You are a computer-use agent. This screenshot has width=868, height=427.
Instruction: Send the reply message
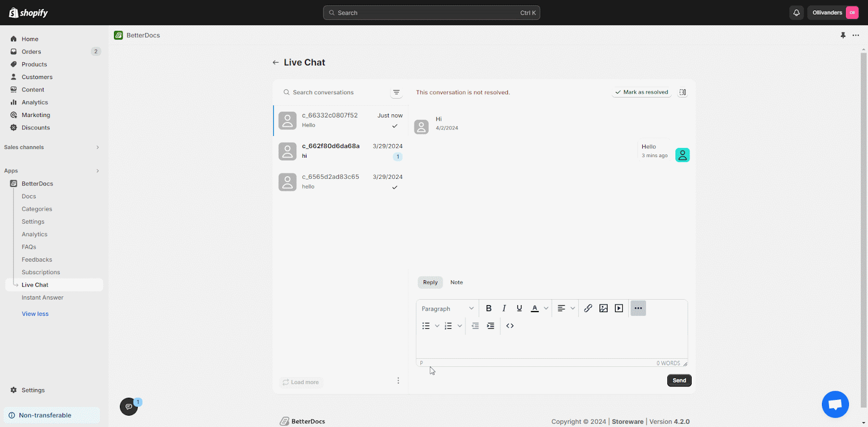679,380
